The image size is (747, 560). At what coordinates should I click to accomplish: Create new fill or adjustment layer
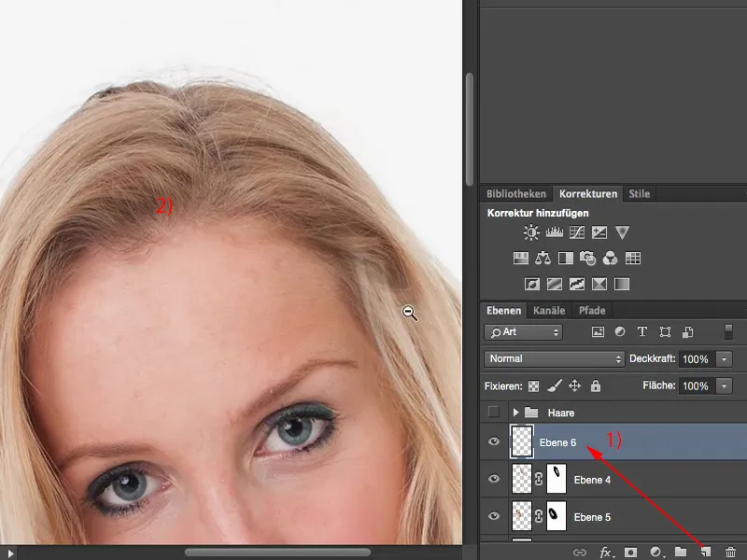tap(656, 553)
